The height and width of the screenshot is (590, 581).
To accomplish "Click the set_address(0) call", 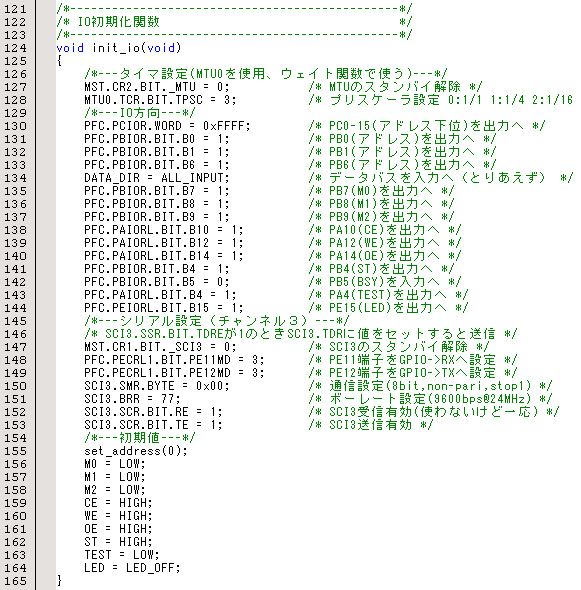I will pyautogui.click(x=136, y=451).
